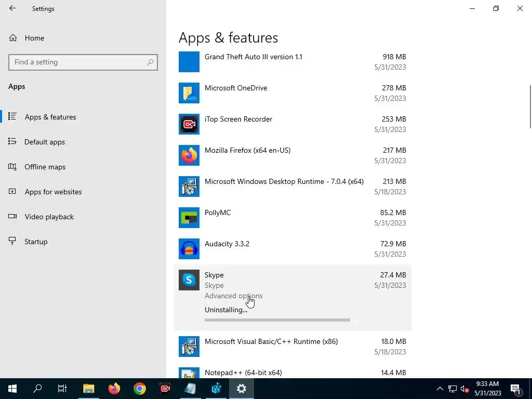Go to Settings Home
Image resolution: width=532 pixels, height=399 pixels.
(x=83, y=38)
